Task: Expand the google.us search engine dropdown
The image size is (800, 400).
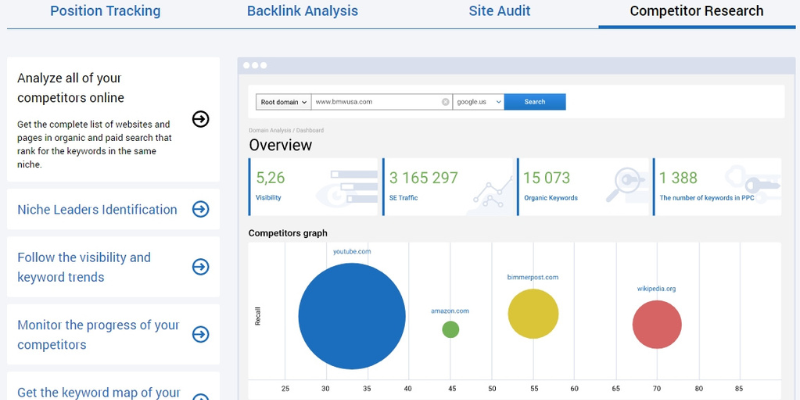Action: coord(479,102)
